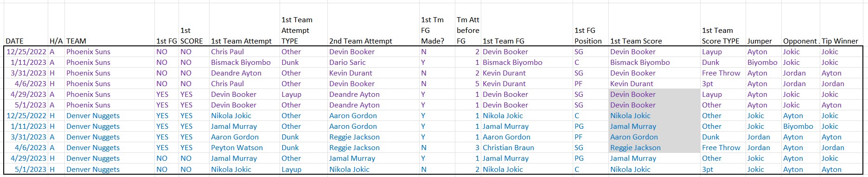Click the Tip Winner column header
This screenshot has height=177, width=868.
(x=842, y=41)
